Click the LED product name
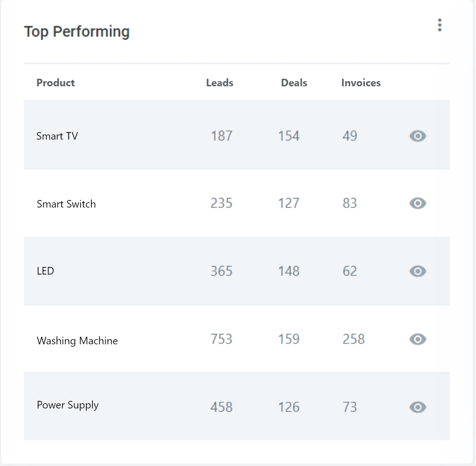476x466 pixels. (x=45, y=271)
